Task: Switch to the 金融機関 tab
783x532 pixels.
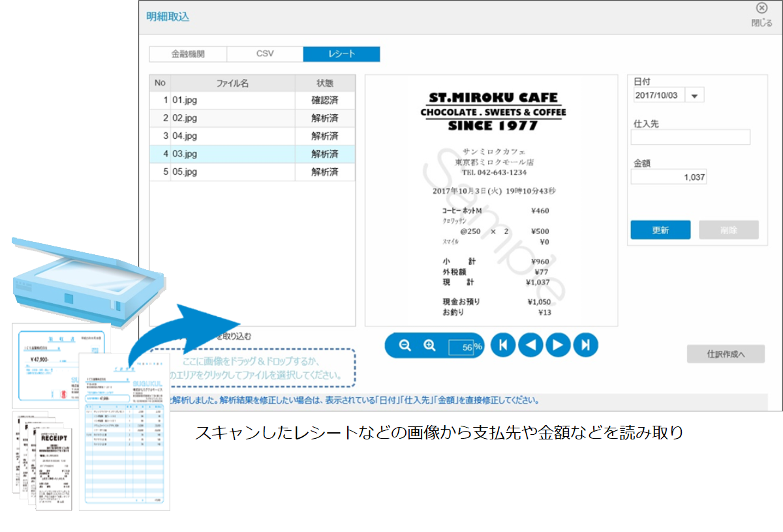Action: tap(188, 54)
